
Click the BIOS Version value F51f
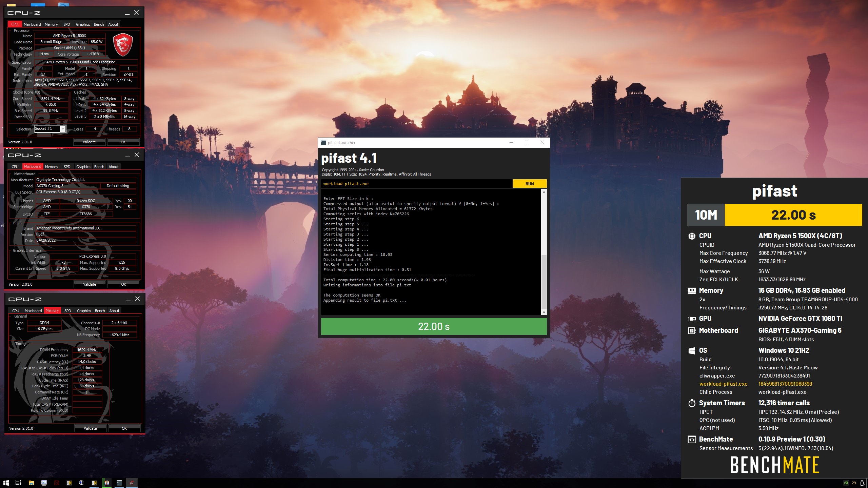click(x=86, y=234)
